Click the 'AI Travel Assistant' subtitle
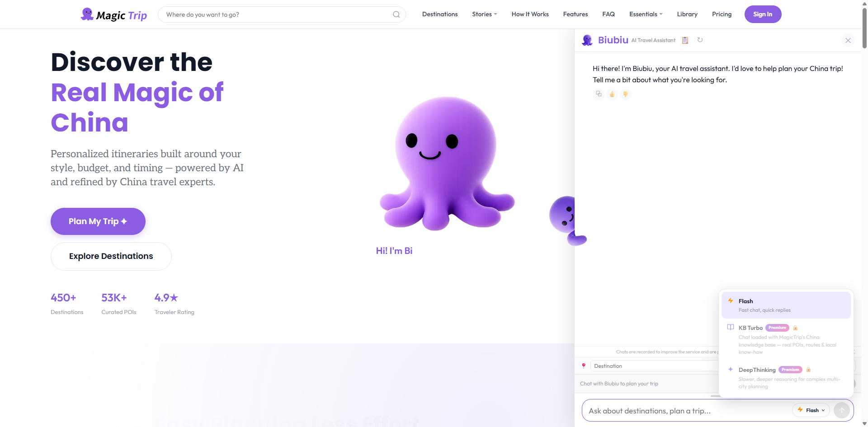The height and width of the screenshot is (427, 868). tap(653, 40)
